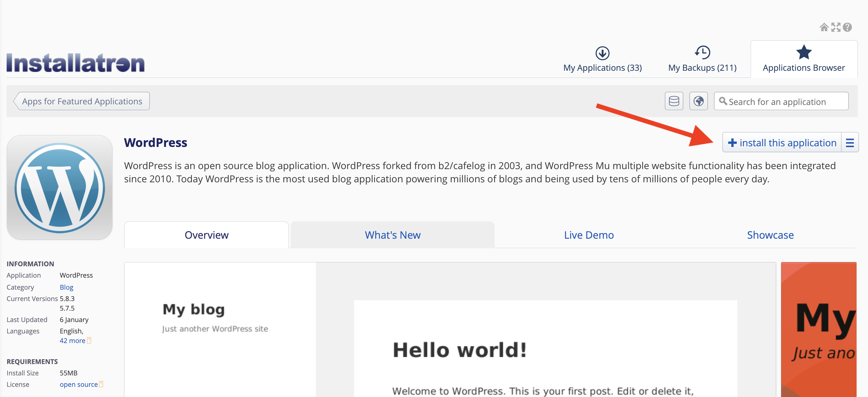Screen dimensions: 868x397
Task: Open the install options hamburger menu
Action: coord(850,142)
